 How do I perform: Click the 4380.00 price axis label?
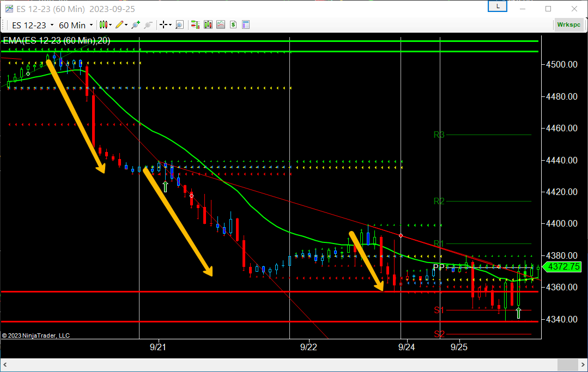click(562, 255)
